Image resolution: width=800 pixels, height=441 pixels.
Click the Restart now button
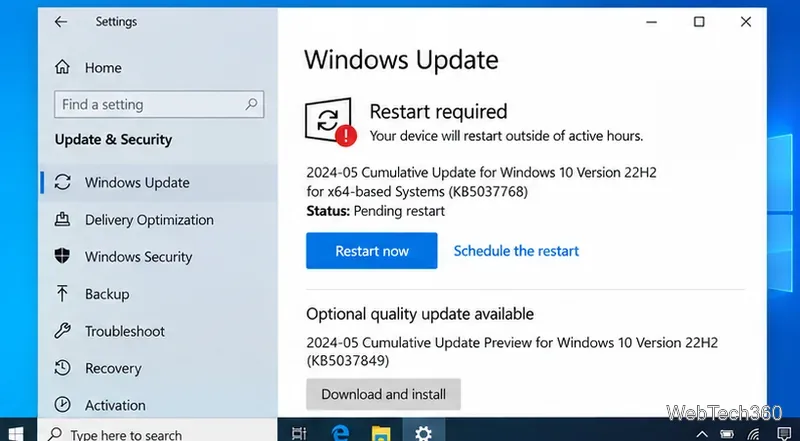pos(371,251)
